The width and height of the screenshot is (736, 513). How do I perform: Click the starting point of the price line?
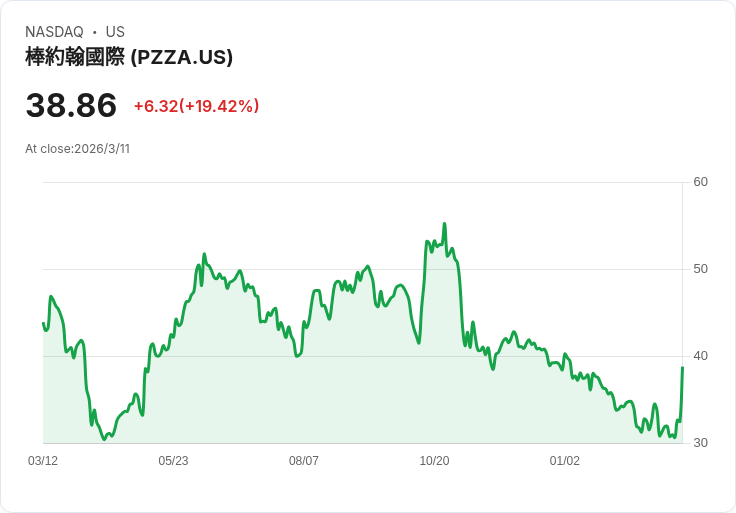click(43, 323)
